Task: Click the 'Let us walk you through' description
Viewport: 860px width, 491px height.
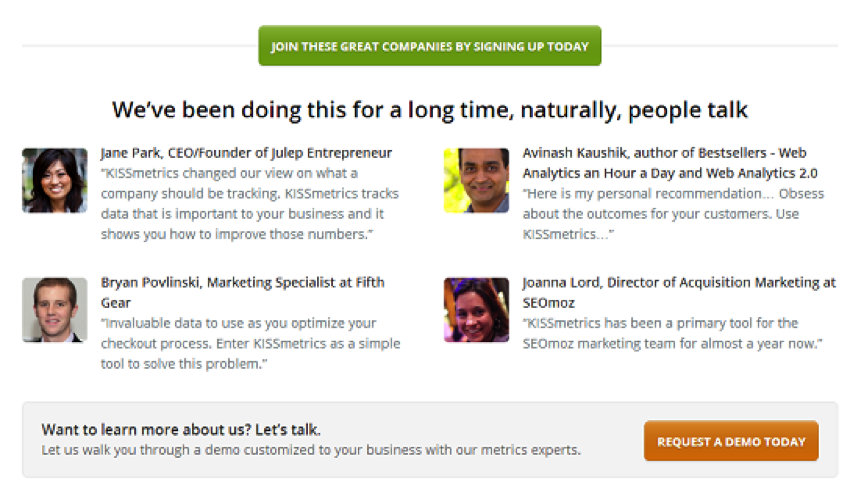Action: [310, 450]
